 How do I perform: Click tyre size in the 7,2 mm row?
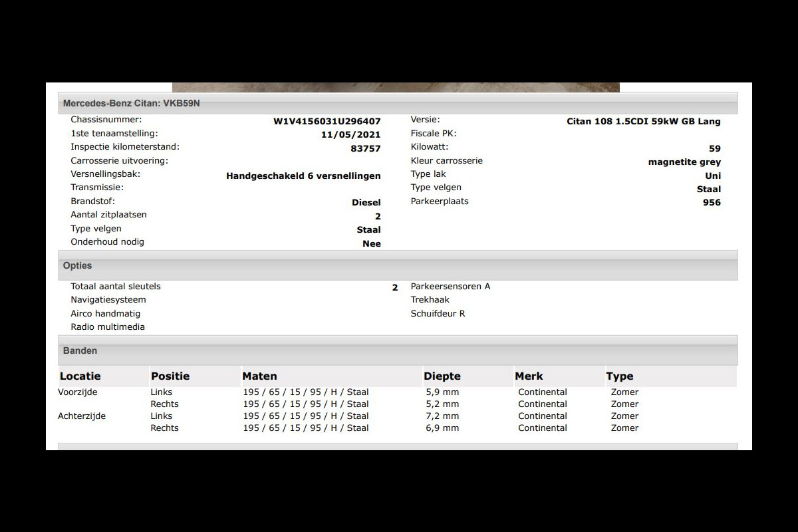(306, 416)
